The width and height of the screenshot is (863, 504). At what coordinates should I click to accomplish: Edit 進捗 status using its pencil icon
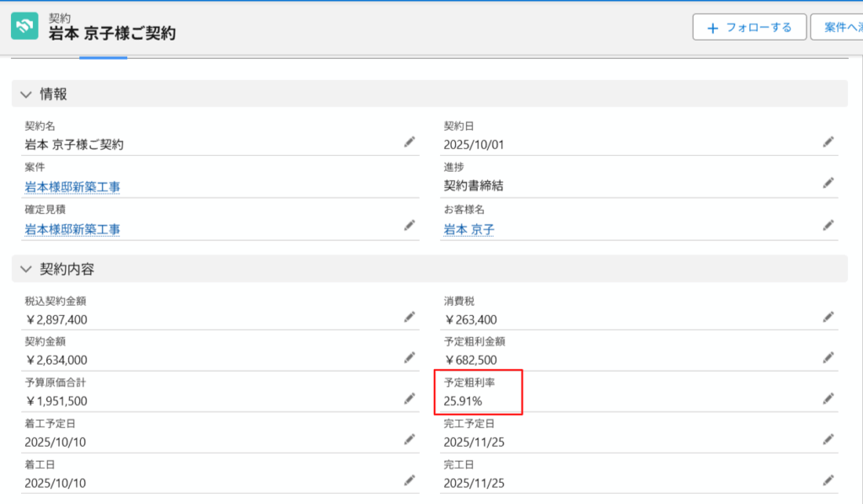coord(828,183)
